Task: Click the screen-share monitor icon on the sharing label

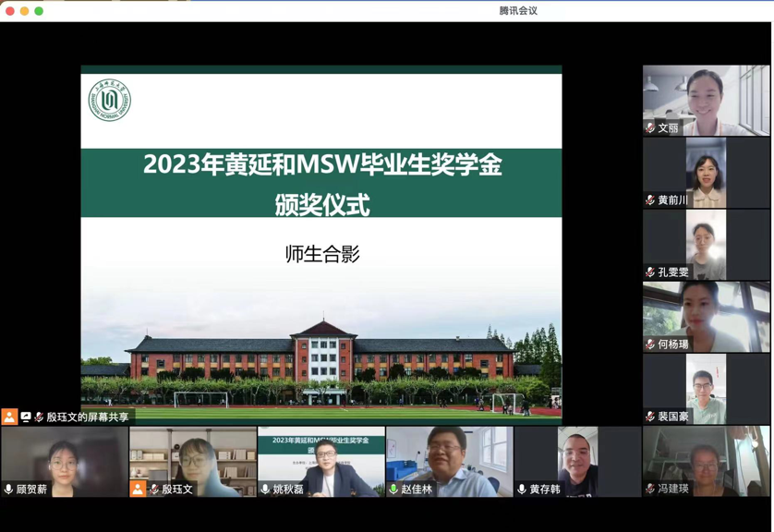Action: point(26,417)
